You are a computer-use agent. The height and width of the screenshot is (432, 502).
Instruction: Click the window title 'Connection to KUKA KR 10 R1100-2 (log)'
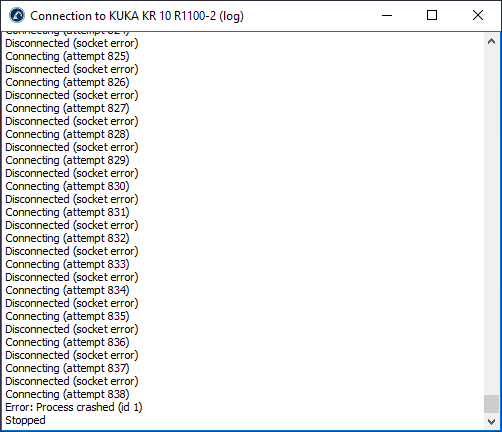137,16
